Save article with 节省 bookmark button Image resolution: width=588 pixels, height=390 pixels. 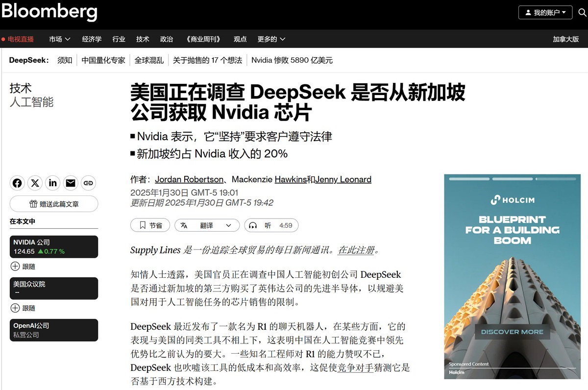click(150, 225)
